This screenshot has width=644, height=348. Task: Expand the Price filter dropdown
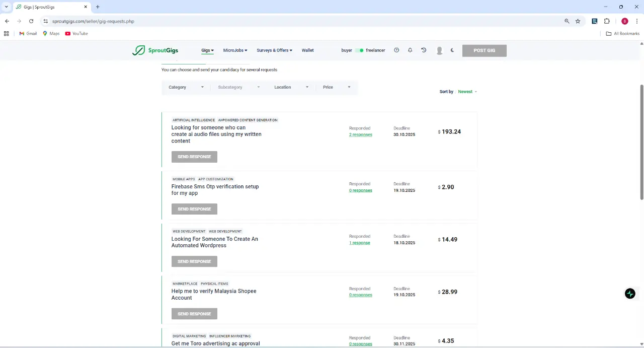pyautogui.click(x=337, y=87)
